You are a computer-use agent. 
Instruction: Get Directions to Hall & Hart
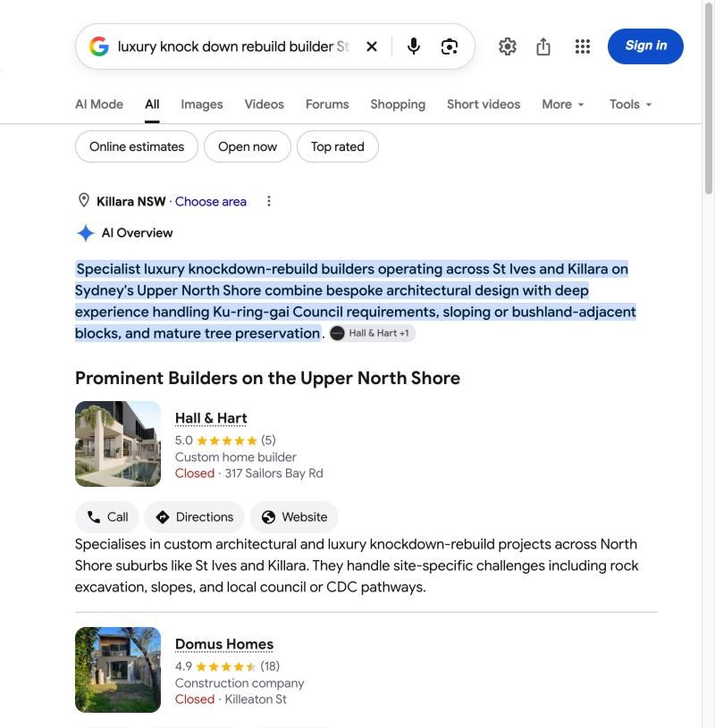194,517
